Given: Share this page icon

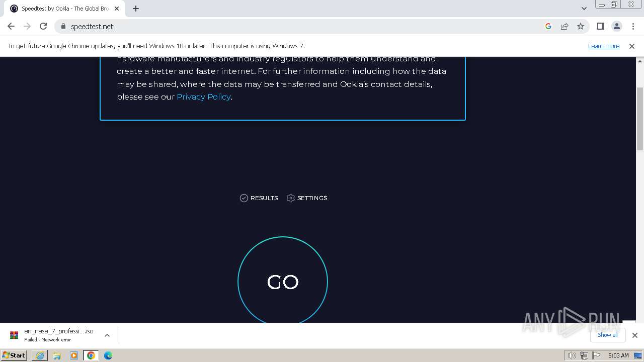Looking at the screenshot, I should coord(565,26).
